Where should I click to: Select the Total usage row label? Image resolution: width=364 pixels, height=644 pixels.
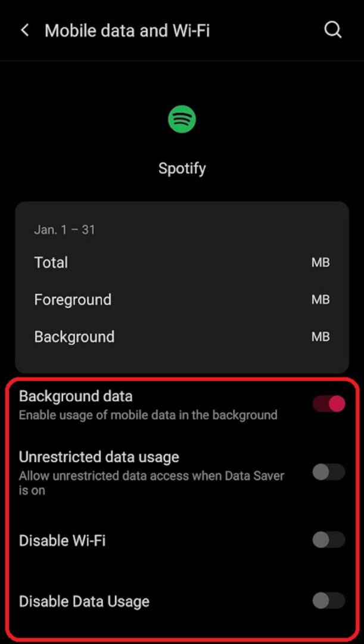[51, 262]
